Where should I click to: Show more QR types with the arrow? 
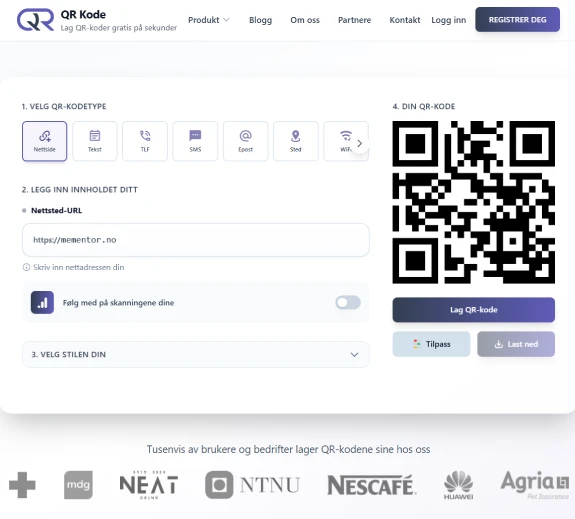[x=360, y=144]
